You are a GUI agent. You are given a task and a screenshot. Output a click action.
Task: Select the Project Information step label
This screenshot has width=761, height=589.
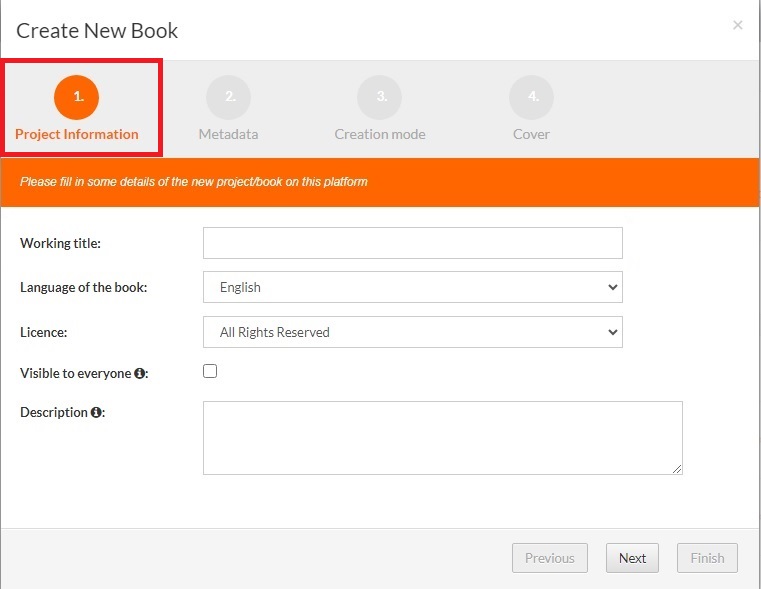coord(77,134)
